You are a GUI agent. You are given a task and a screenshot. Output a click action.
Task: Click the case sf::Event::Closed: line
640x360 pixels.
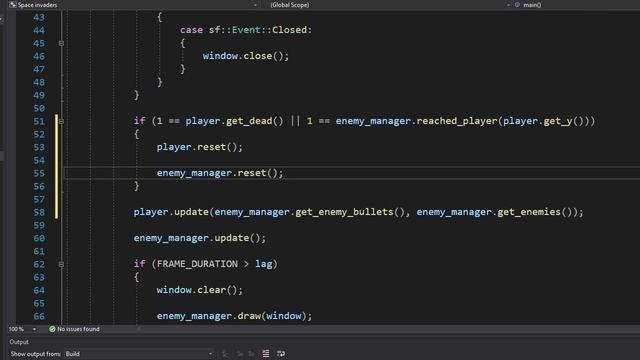pyautogui.click(x=246, y=30)
